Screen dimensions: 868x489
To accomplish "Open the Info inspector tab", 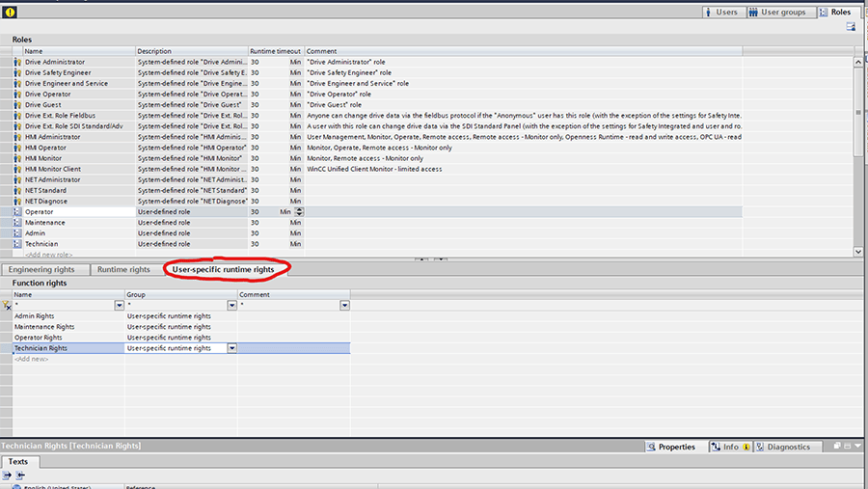I will (730, 447).
